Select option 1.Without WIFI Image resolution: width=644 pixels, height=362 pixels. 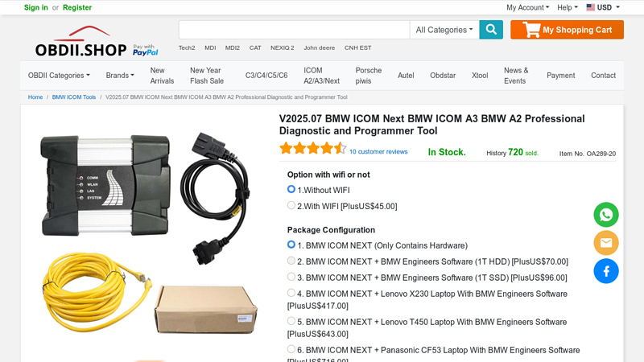tap(291, 189)
